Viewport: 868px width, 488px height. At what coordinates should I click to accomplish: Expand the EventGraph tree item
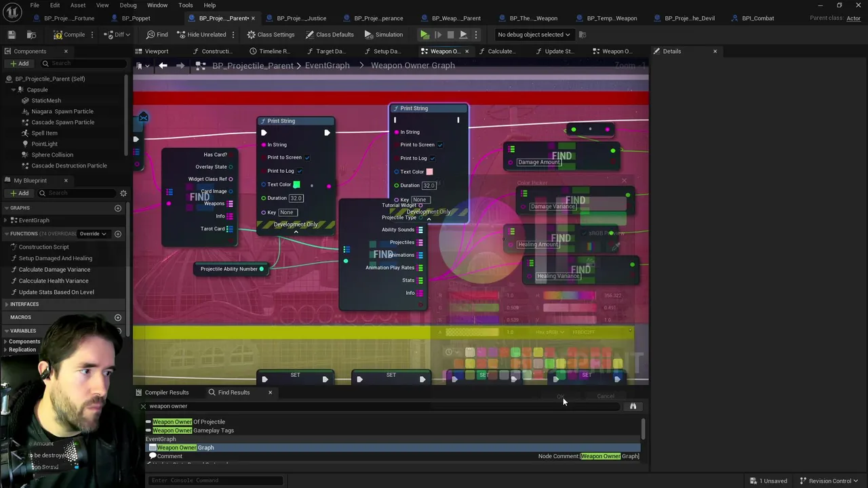point(6,220)
